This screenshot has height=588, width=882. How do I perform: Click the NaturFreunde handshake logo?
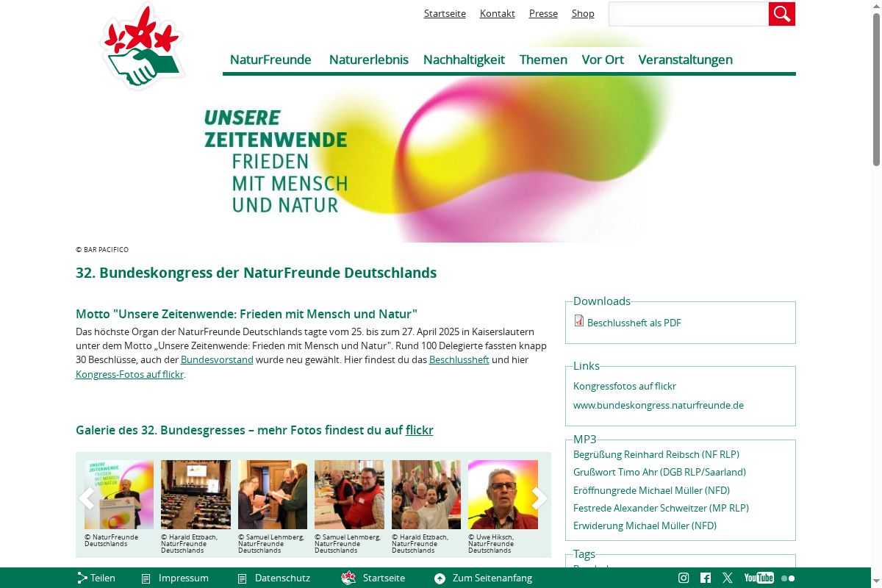pos(142,48)
